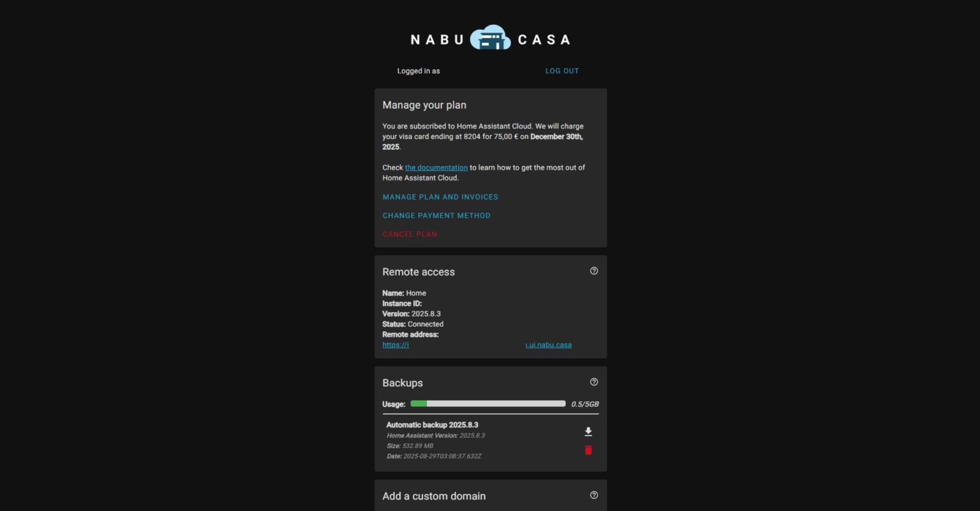Click the Logged in as text
980x511 pixels.
point(418,71)
